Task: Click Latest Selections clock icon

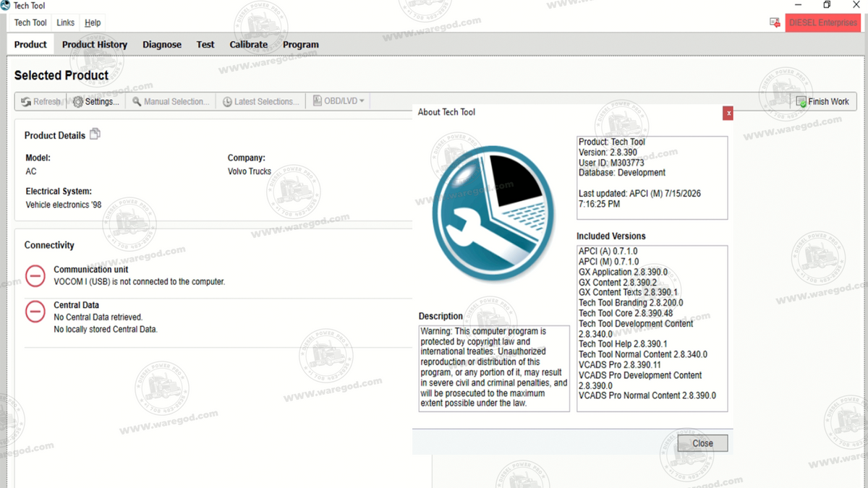Action: [227, 102]
